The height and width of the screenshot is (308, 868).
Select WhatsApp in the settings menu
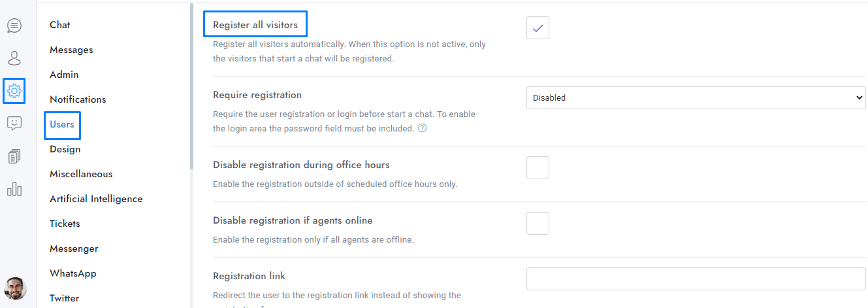(73, 273)
